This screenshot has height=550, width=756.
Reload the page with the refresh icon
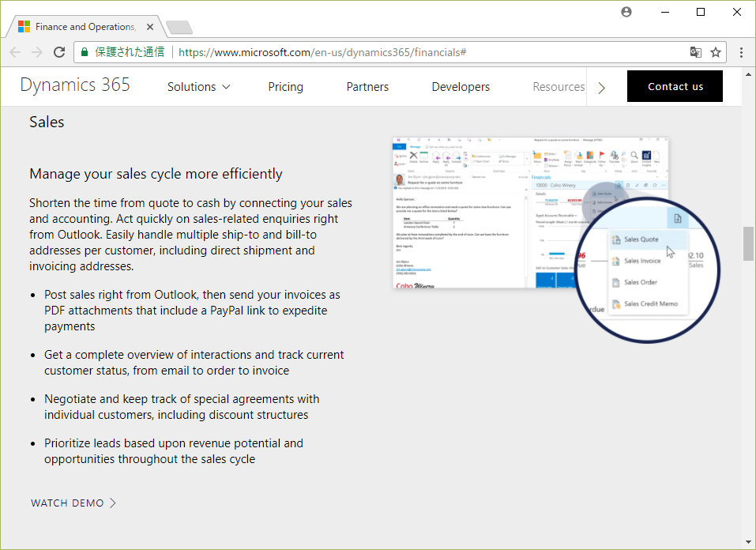59,52
